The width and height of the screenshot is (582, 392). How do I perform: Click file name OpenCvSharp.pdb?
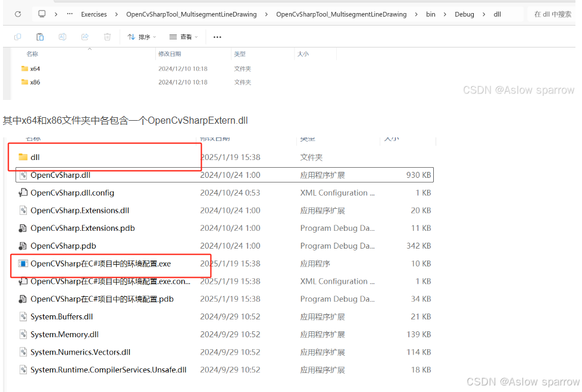coord(64,246)
